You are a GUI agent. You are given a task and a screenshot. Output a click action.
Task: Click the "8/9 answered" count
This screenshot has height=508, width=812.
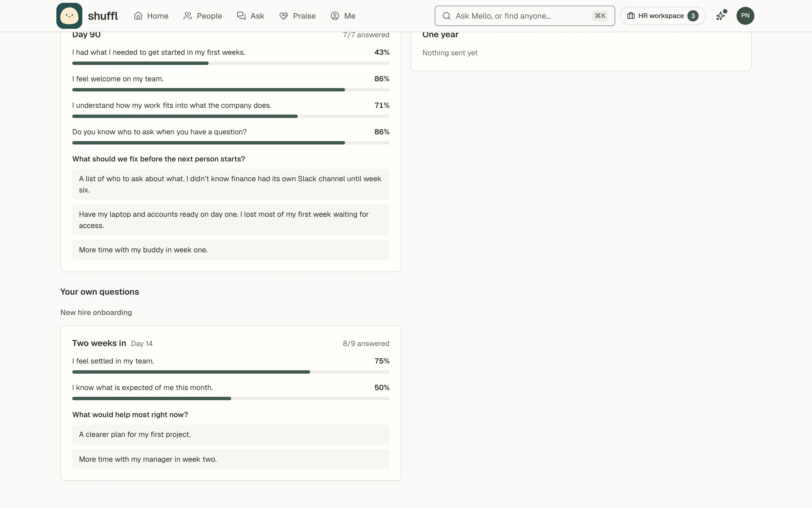pos(366,343)
